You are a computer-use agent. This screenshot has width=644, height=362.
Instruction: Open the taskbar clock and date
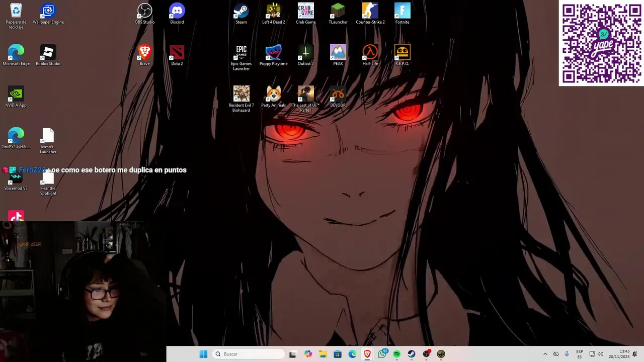619,354
